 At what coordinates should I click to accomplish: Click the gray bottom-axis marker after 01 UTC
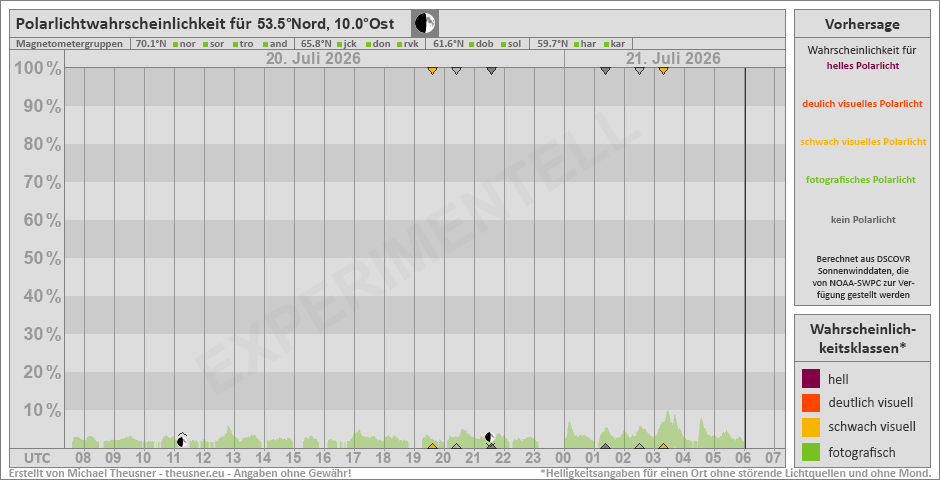605,446
